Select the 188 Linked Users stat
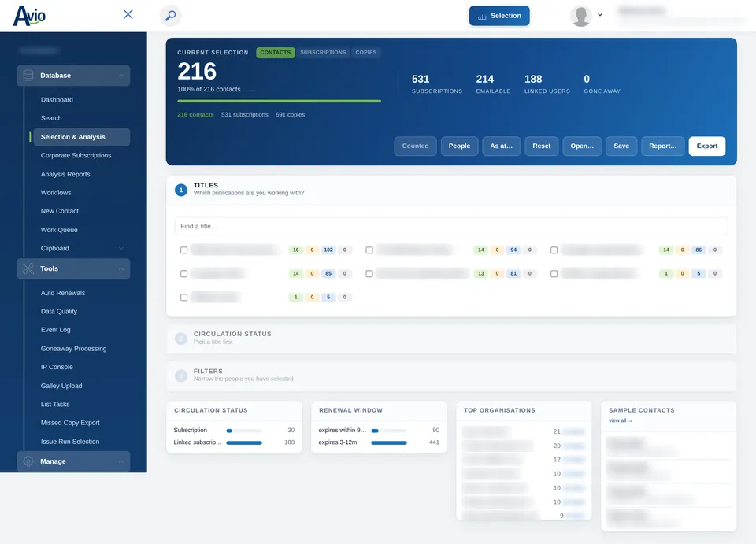The height and width of the screenshot is (544, 756). pyautogui.click(x=547, y=83)
